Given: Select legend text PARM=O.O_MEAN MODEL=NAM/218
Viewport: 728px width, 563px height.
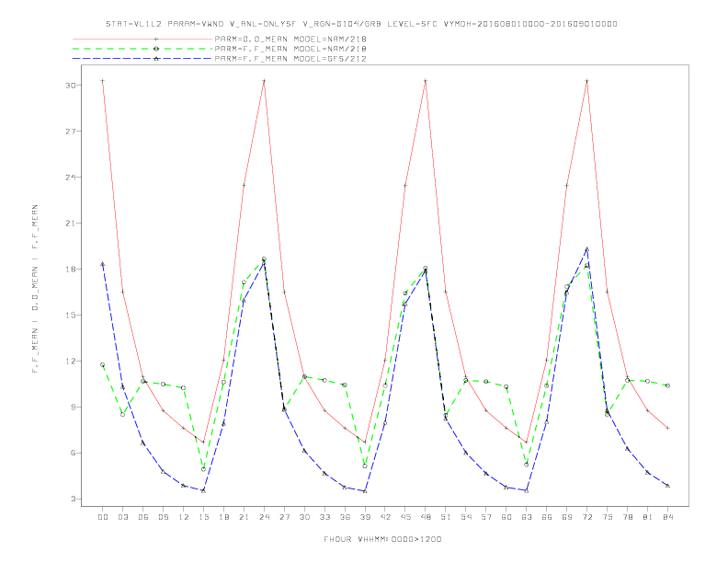Looking at the screenshot, I should (x=290, y=39).
